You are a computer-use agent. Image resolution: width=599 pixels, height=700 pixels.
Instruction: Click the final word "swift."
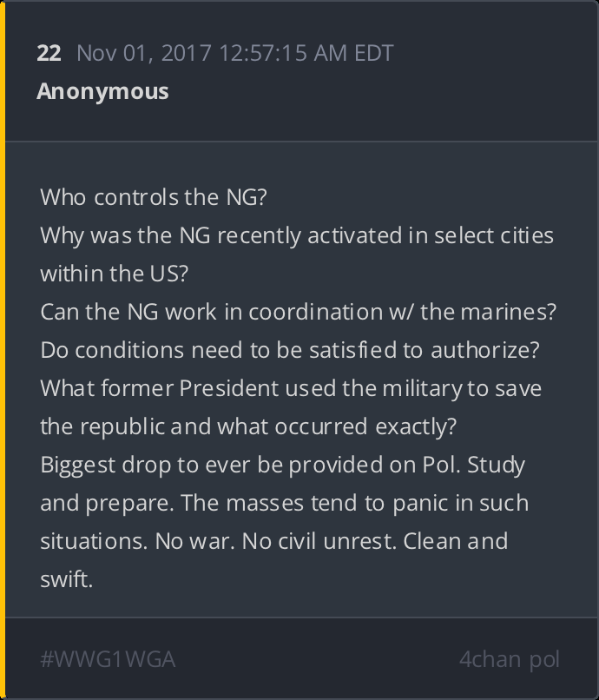tap(66, 579)
